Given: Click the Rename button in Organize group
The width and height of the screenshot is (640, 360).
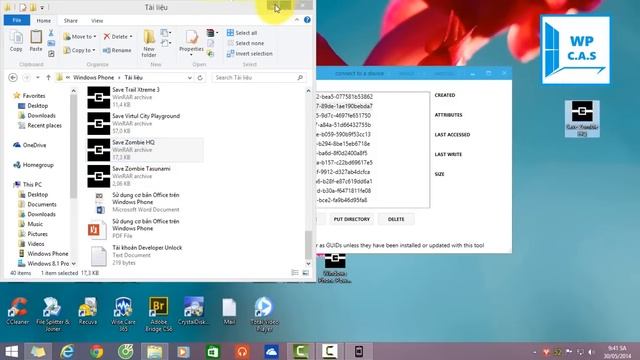Looking at the screenshot, I should pos(117,50).
